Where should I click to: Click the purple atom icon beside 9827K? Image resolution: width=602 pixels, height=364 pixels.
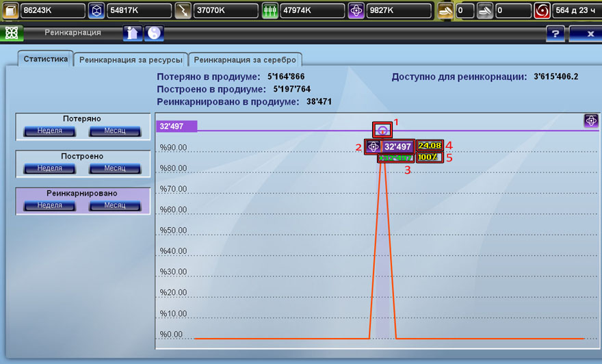[356, 11]
